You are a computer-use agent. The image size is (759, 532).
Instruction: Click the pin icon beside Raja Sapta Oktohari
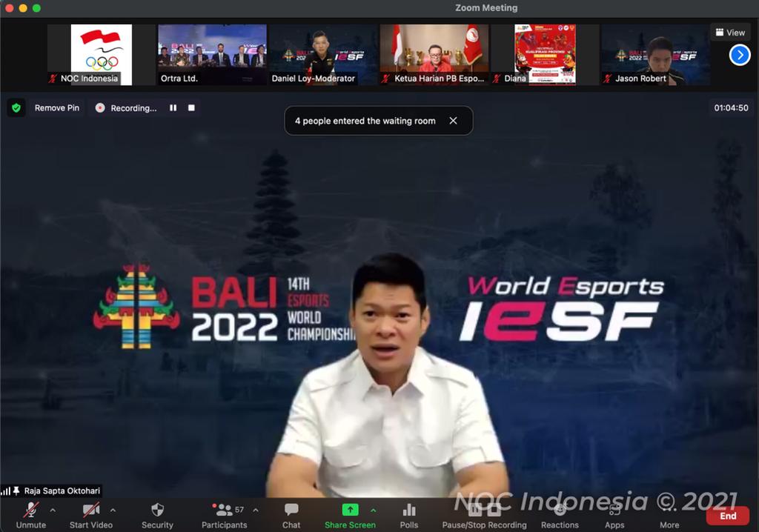16,491
